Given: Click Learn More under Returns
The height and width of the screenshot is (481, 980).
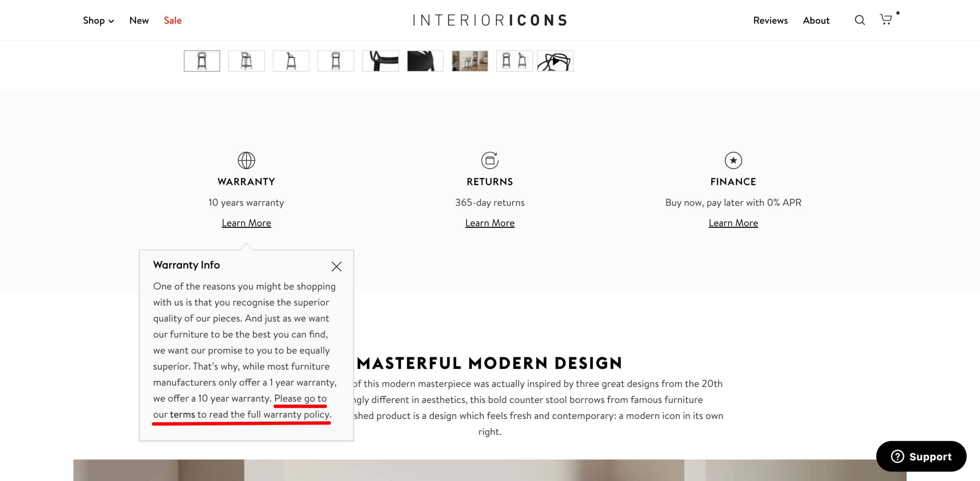Looking at the screenshot, I should pyautogui.click(x=490, y=223).
